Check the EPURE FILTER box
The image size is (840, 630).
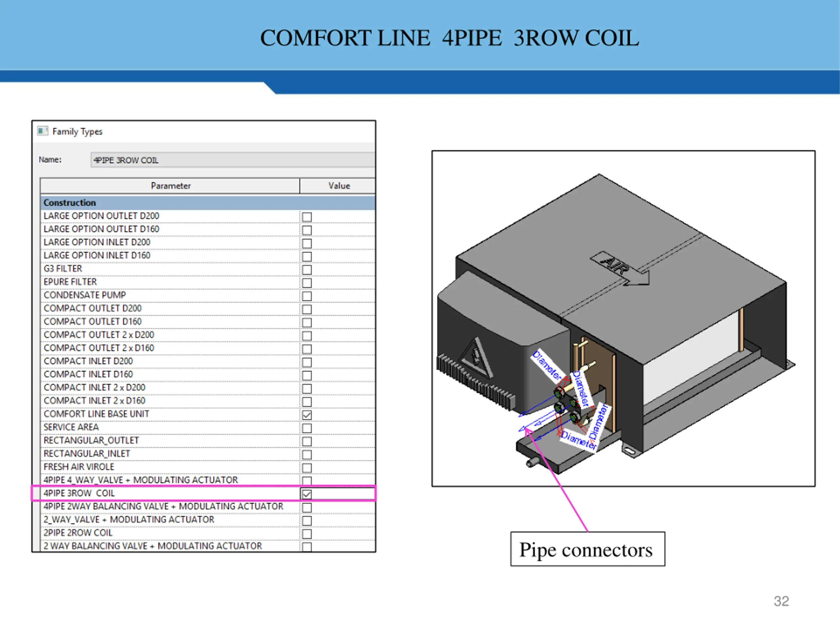(306, 283)
